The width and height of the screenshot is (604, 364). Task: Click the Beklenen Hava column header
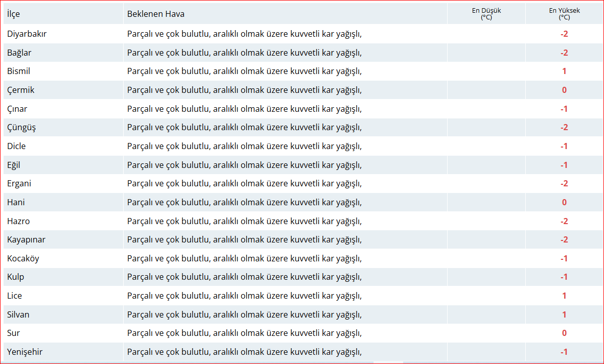pyautogui.click(x=156, y=14)
